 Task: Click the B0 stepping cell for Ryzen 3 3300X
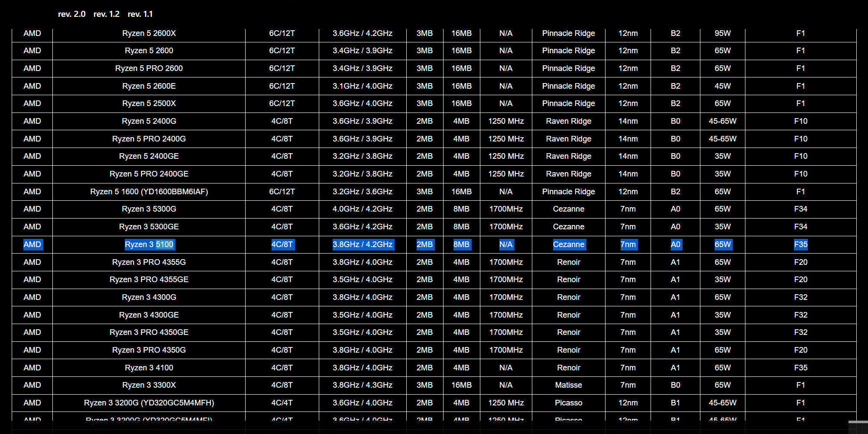[x=675, y=385]
